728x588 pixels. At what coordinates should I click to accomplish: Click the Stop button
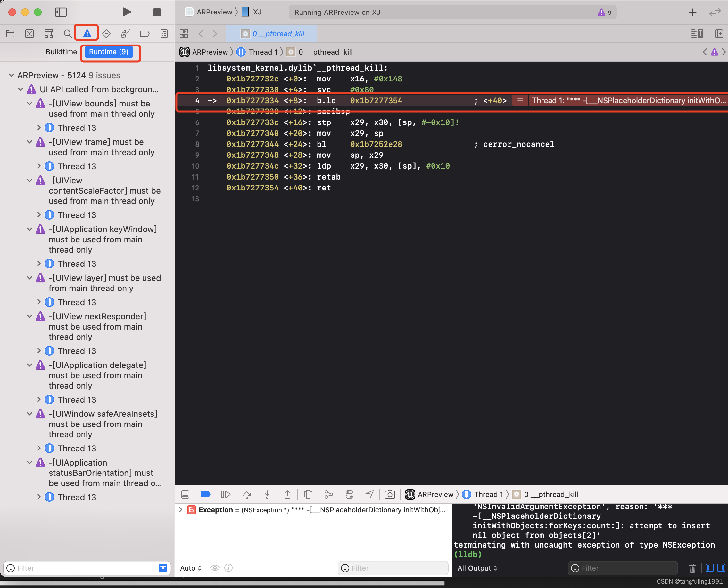pyautogui.click(x=157, y=12)
